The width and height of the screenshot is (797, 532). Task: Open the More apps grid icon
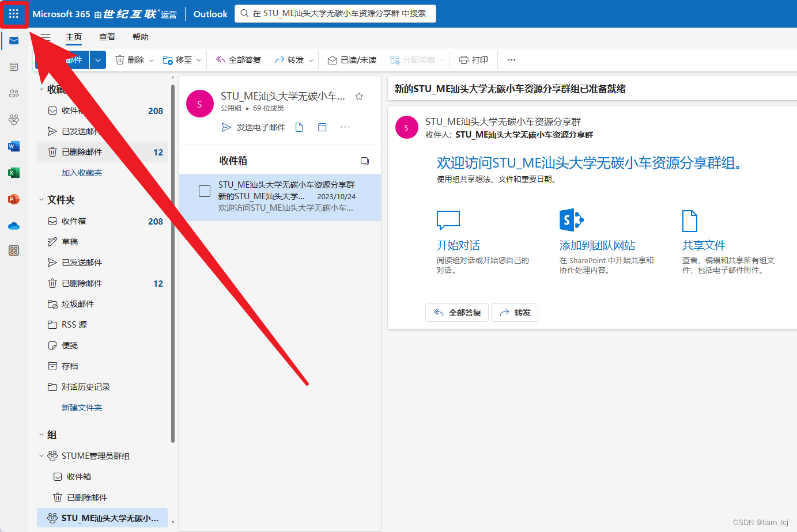[x=14, y=250]
